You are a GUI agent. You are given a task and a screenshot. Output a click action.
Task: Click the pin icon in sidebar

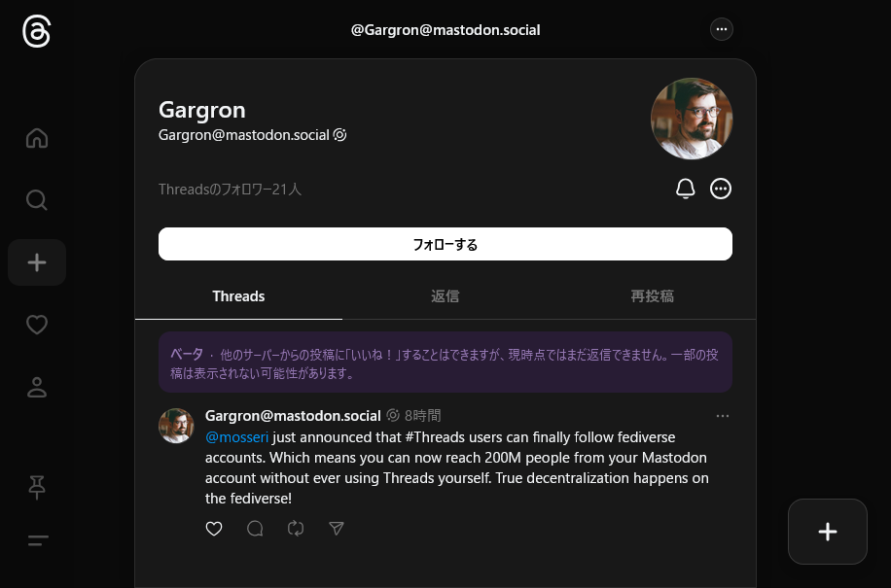pos(37,487)
